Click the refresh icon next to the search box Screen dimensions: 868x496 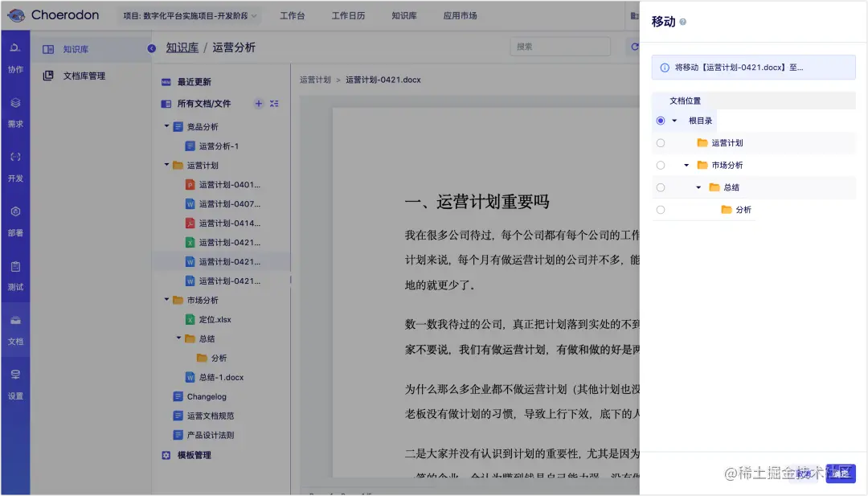(635, 47)
